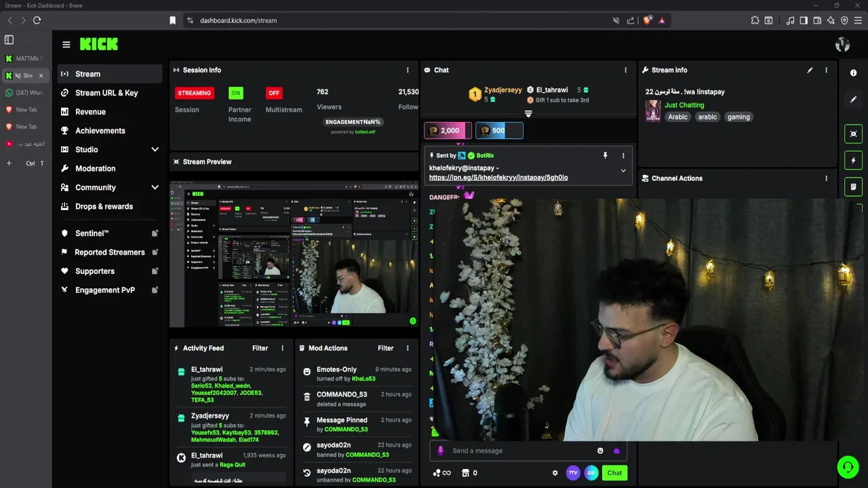This screenshot has width=868, height=488.
Task: Open pinned message three-dot options
Action: tap(623, 155)
